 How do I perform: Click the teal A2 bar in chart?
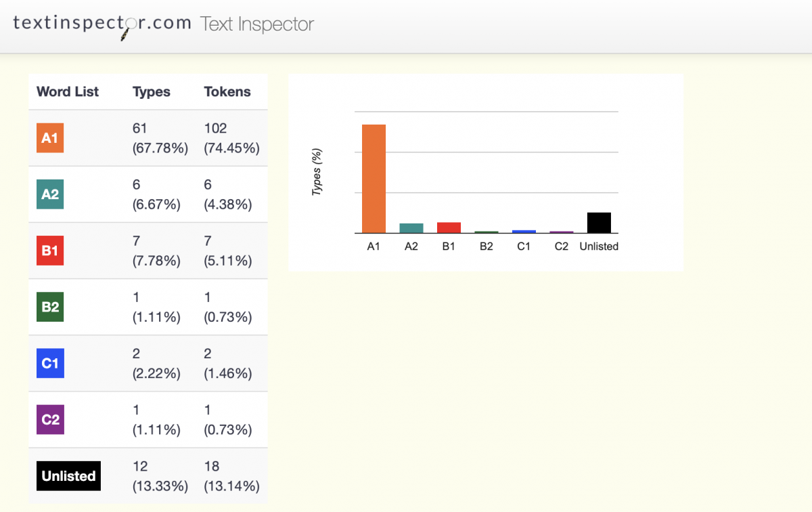[x=411, y=228]
